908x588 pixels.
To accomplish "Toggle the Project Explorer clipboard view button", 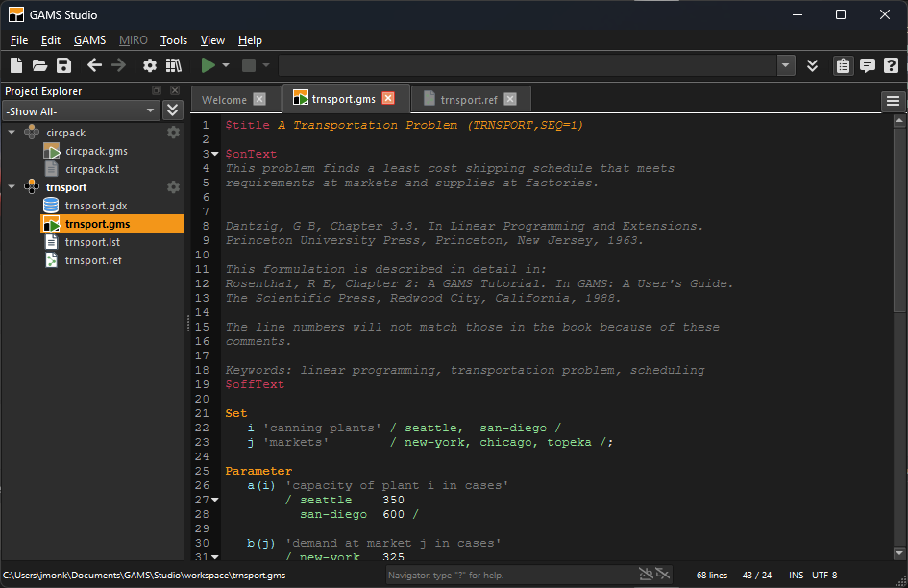I will pos(843,65).
